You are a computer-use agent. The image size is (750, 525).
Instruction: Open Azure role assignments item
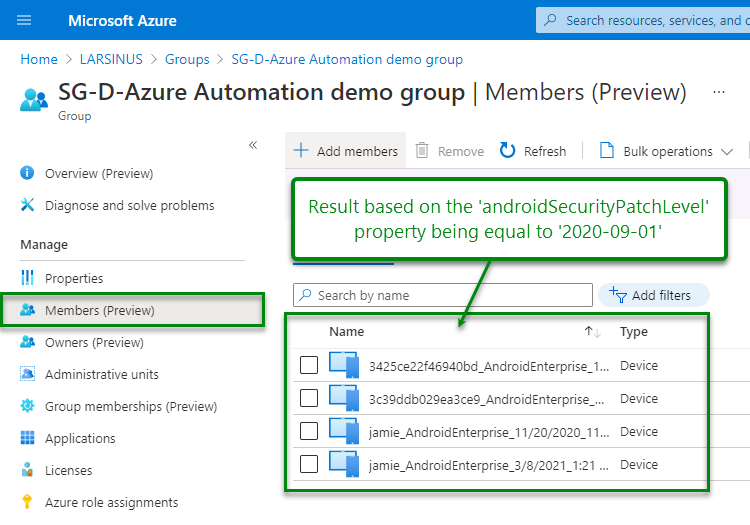tap(111, 503)
